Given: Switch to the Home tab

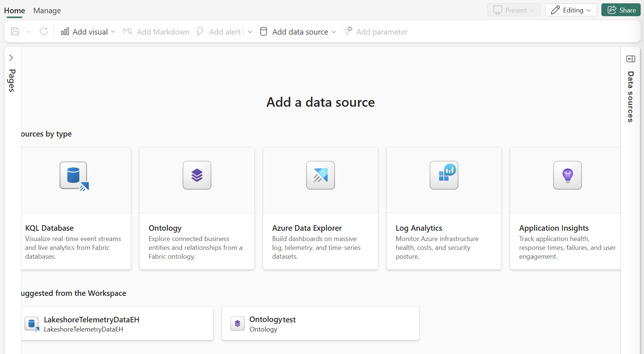Looking at the screenshot, I should pos(15,11).
